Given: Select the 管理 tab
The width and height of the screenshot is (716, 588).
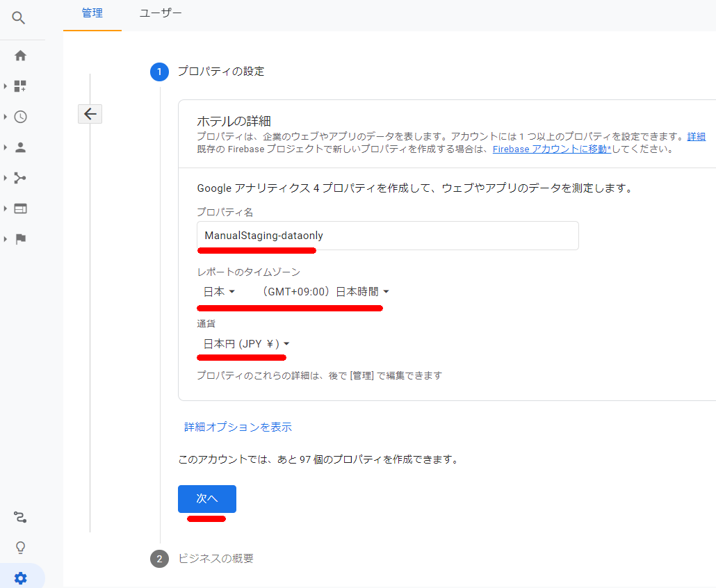Looking at the screenshot, I should 92,13.
